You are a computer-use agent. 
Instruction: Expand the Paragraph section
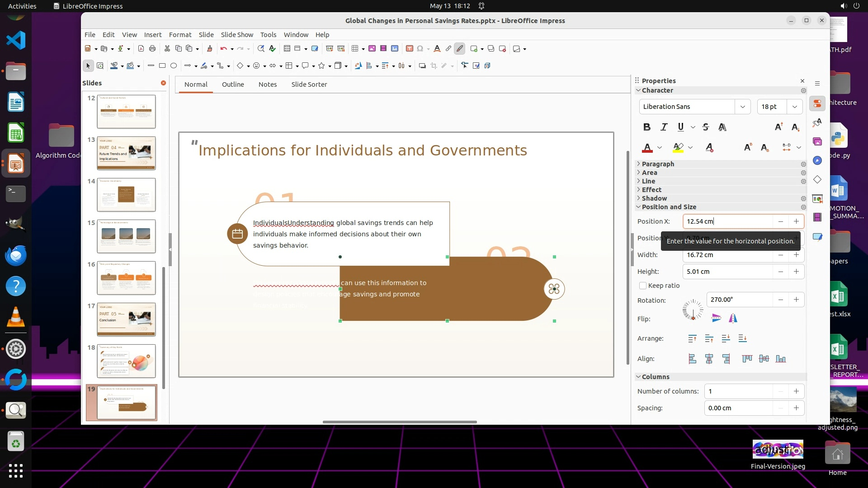pyautogui.click(x=658, y=164)
